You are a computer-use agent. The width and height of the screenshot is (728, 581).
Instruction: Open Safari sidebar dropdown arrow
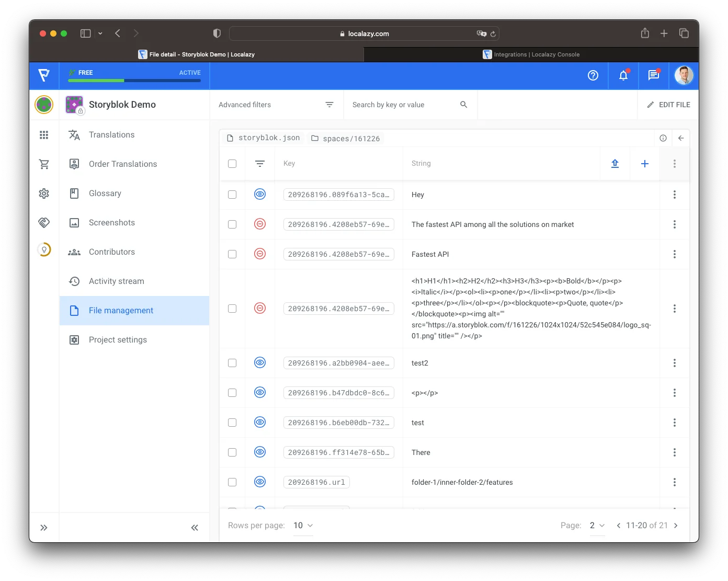click(100, 33)
